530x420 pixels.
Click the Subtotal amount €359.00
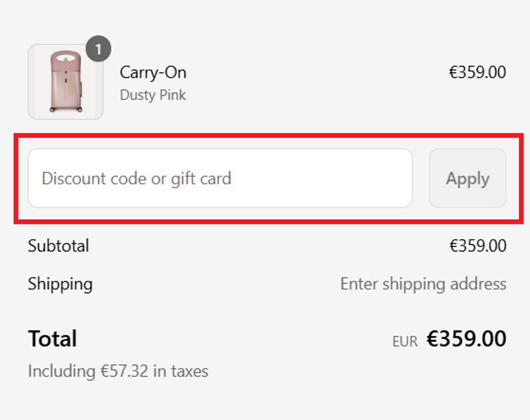478,246
